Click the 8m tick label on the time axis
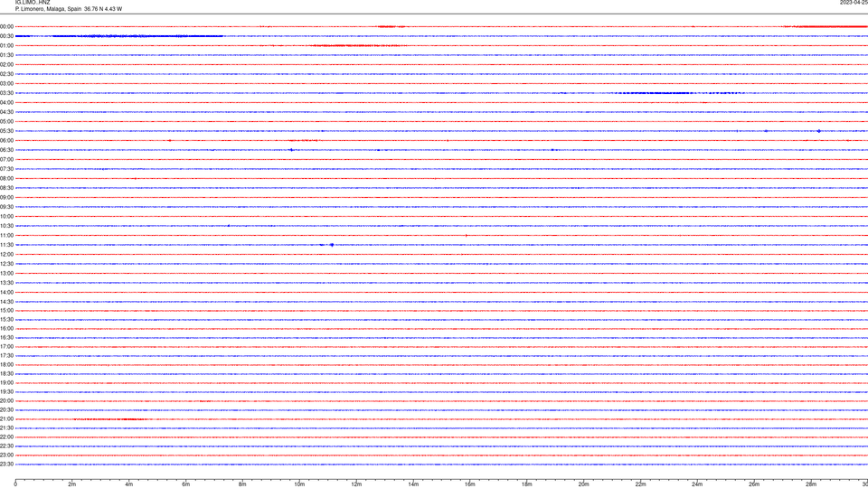This screenshot has width=868, height=488. 242,484
